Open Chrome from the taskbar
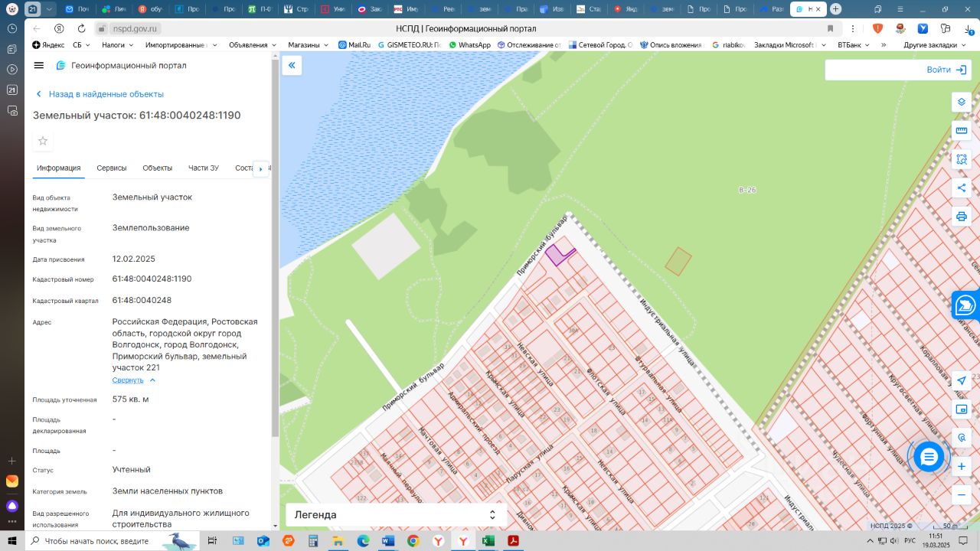Screen dimensions: 980x551 pyautogui.click(x=413, y=541)
